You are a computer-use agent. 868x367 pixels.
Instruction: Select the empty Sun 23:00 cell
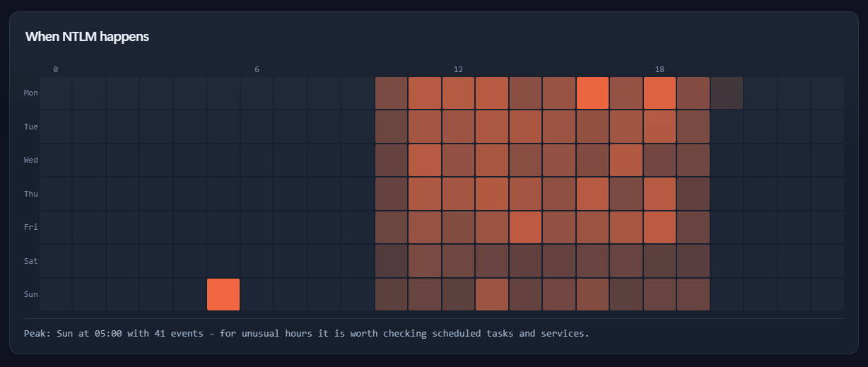[828, 294]
